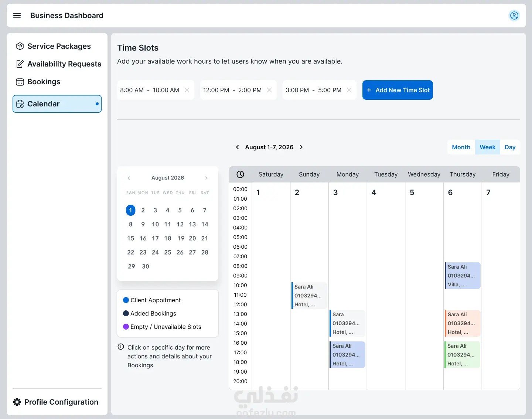Screen dimensions: 532x419
Task: Go to previous week with left chevron
Action: tap(237, 147)
